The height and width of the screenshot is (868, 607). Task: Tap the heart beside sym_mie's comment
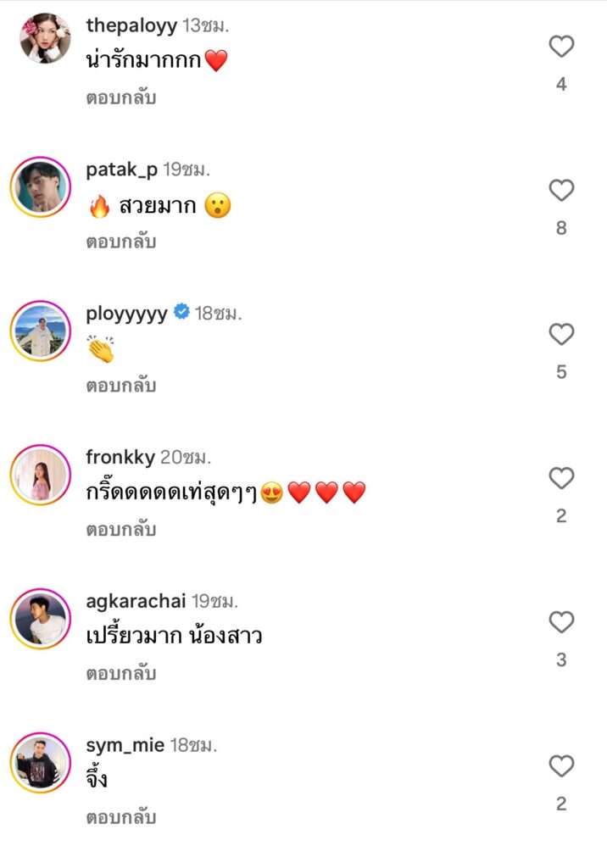[561, 767]
